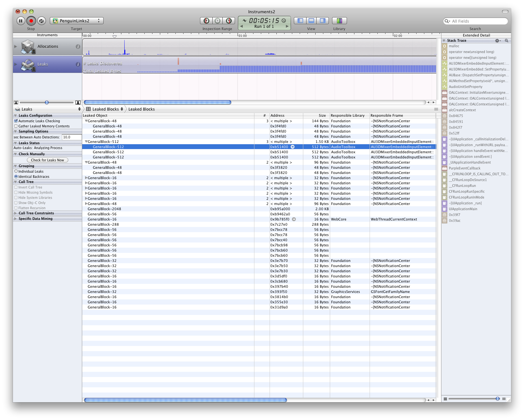524x420 pixels.
Task: Adjust the track scale slider knob
Action: 47,102
